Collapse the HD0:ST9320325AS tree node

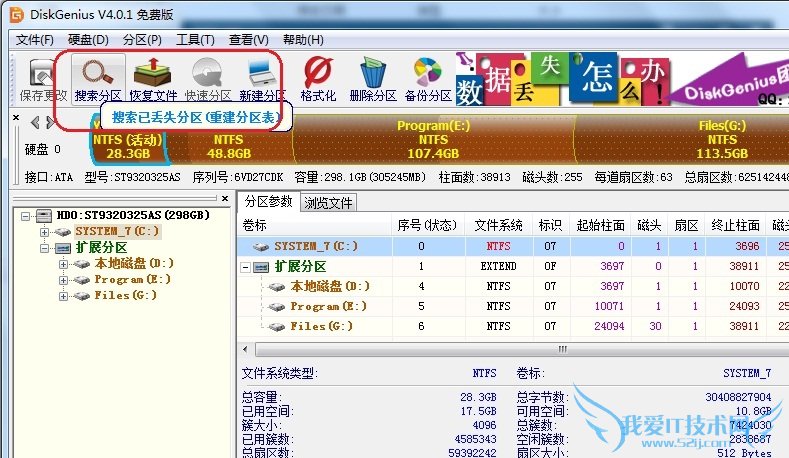click(x=25, y=216)
